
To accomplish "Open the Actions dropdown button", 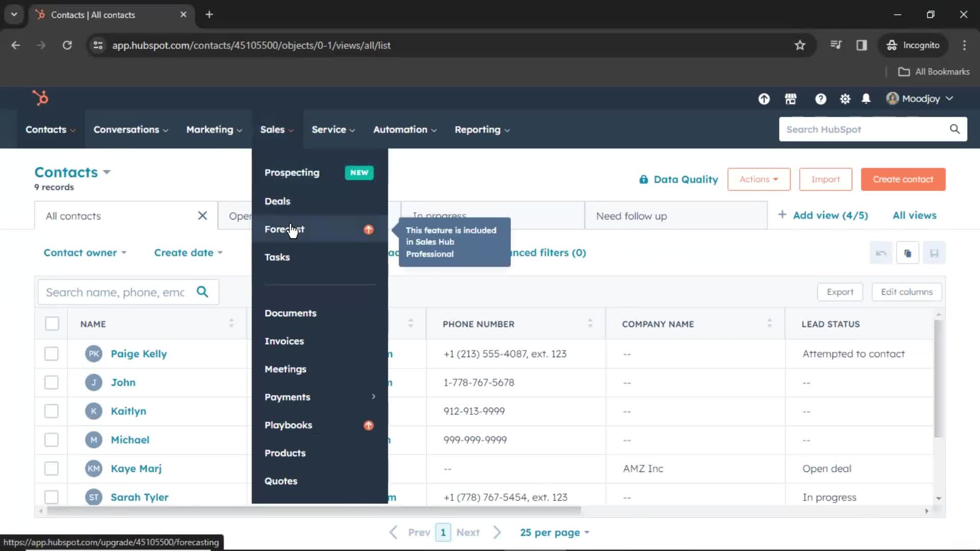I will [x=759, y=180].
